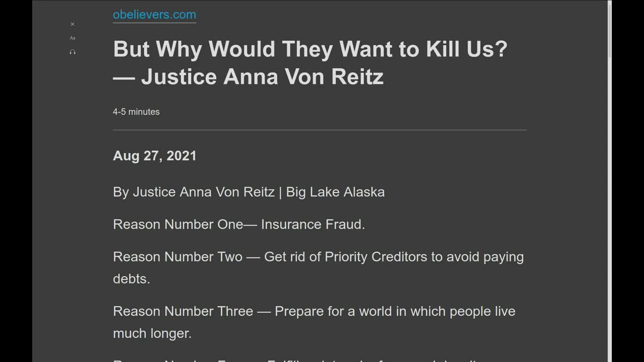
Task: Open the obelievers.com source link
Action: point(154,15)
